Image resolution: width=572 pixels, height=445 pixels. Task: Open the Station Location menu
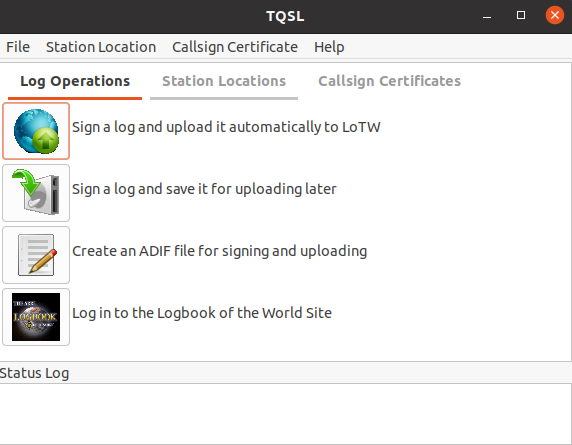click(x=101, y=47)
